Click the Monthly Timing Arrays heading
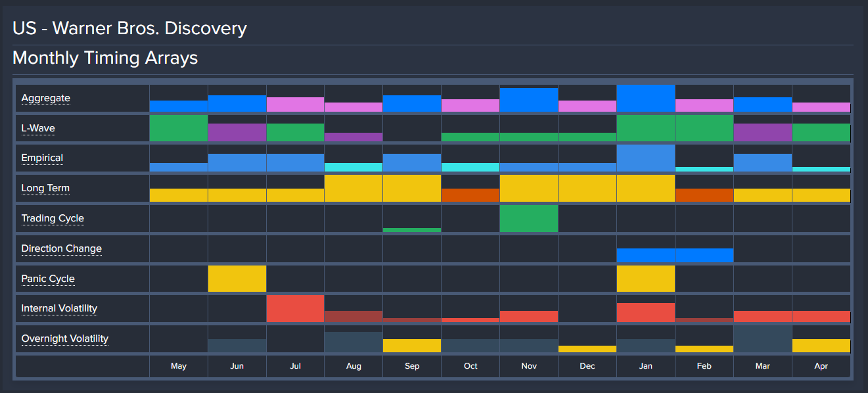This screenshot has width=868, height=393. click(x=105, y=58)
